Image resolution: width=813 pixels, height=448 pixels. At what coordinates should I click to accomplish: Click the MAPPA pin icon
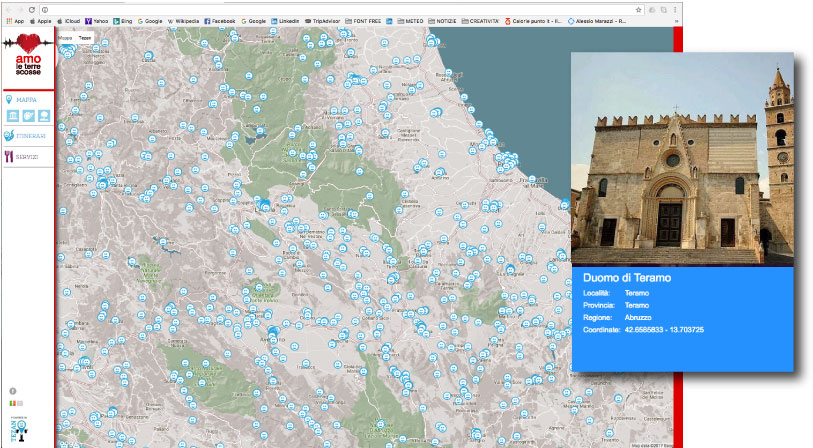click(x=8, y=100)
